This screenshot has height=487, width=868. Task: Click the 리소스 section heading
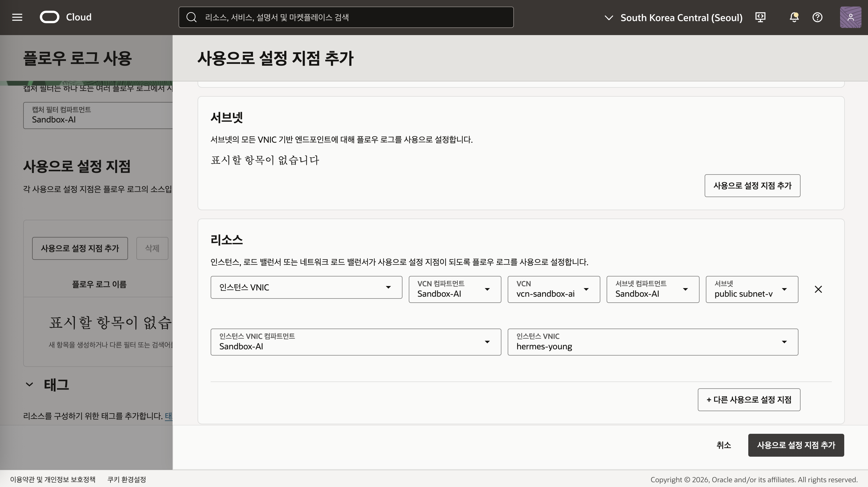(x=226, y=240)
